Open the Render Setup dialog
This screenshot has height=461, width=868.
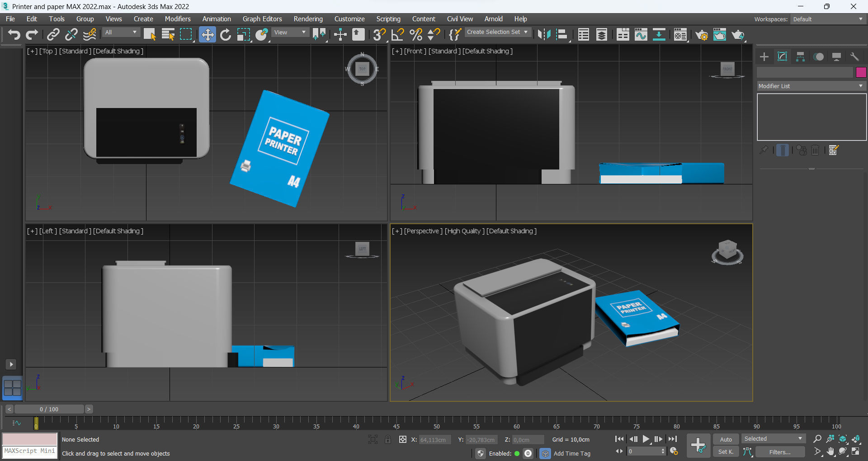point(702,34)
